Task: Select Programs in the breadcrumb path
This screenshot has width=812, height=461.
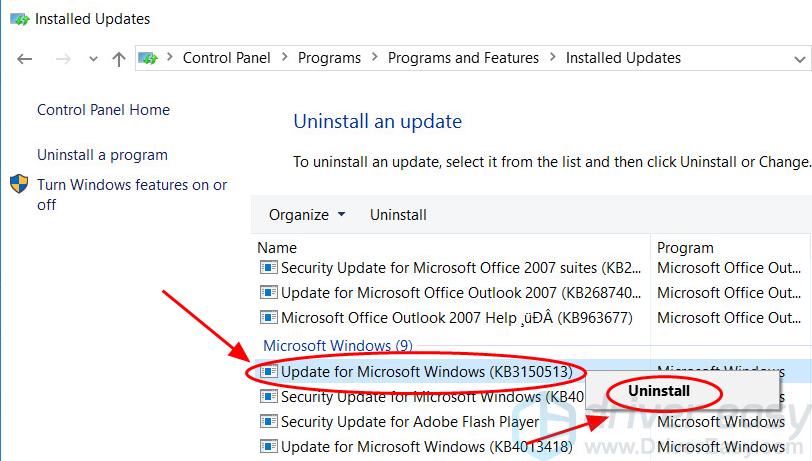Action: 329,58
